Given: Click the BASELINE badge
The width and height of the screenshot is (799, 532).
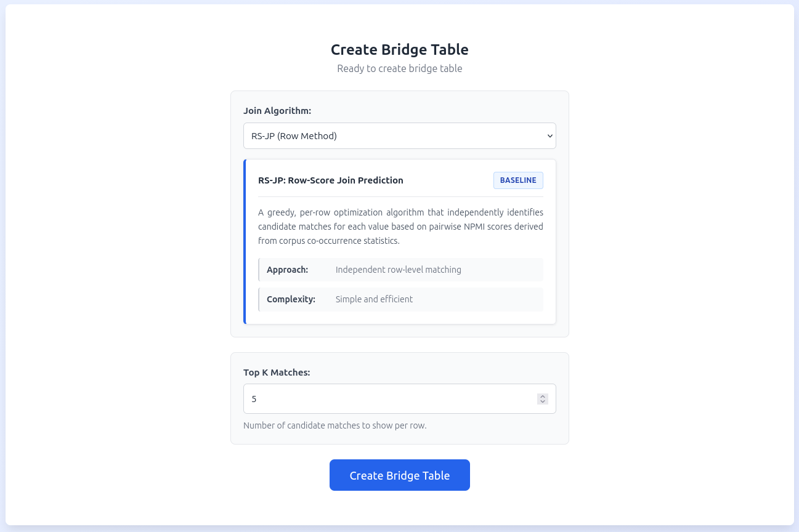Looking at the screenshot, I should (518, 180).
